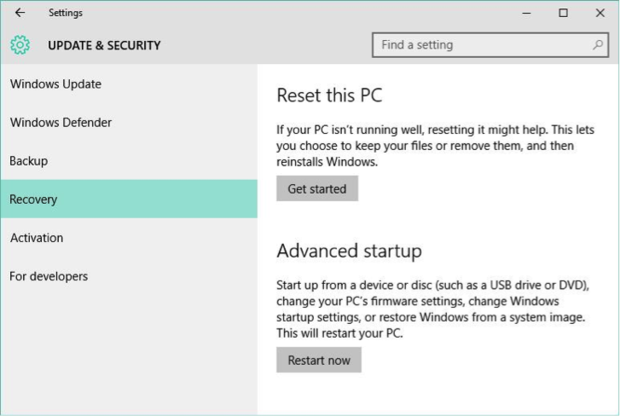Viewport: 620px width, 416px height.
Task: Focus the Find a setting field
Action: [490, 45]
